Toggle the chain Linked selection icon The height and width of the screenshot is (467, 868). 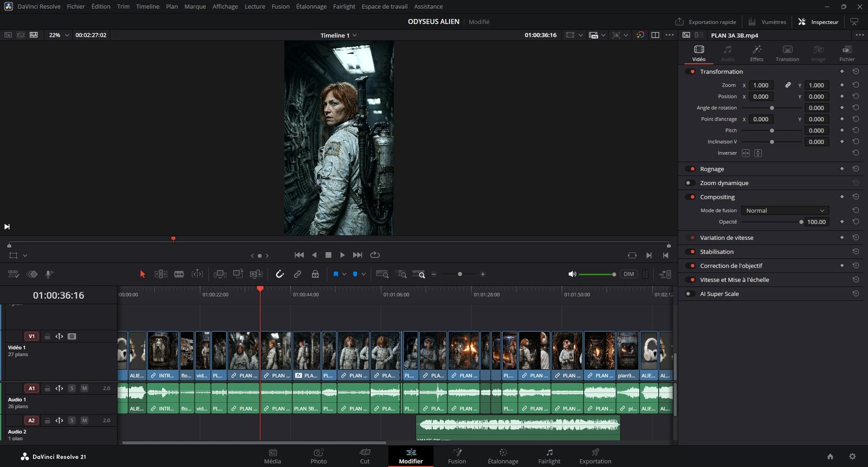click(297, 274)
